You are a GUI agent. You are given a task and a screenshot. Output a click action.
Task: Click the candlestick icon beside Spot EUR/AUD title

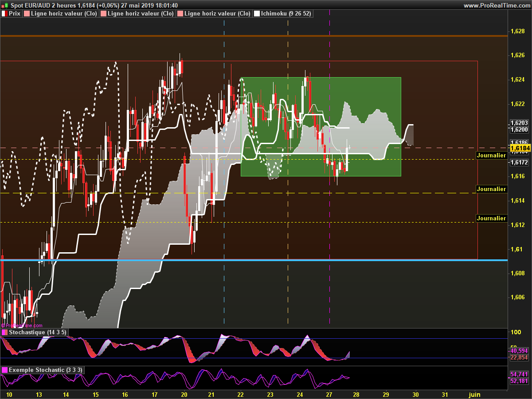[4, 5]
